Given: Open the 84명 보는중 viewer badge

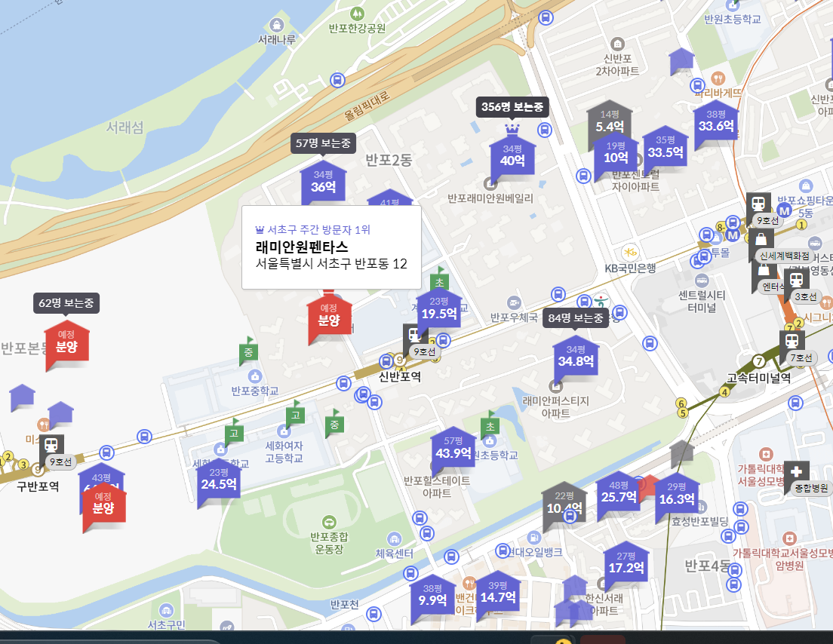Looking at the screenshot, I should [576, 317].
